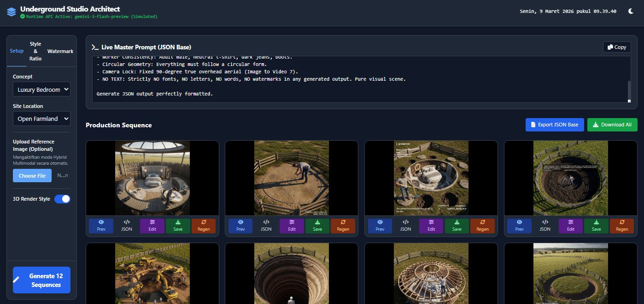The image size is (644, 304).
Task: Click the Live Master Prompt scrollbar thumb
Action: pyautogui.click(x=629, y=89)
